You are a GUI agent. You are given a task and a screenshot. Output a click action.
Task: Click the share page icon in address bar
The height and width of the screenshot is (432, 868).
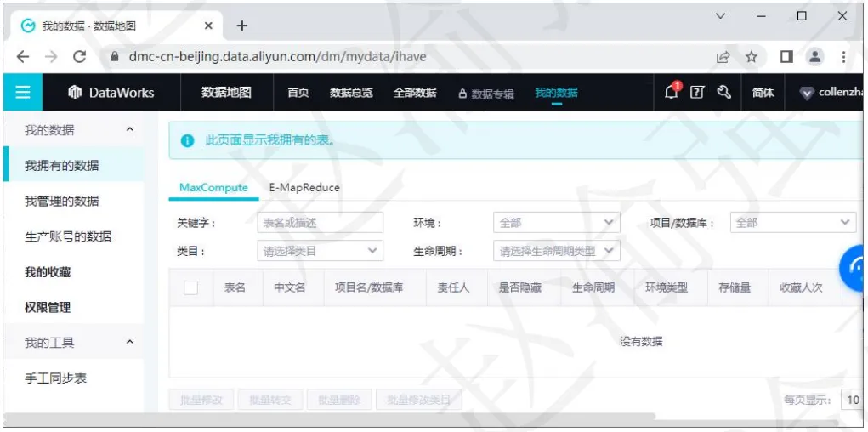(x=723, y=56)
